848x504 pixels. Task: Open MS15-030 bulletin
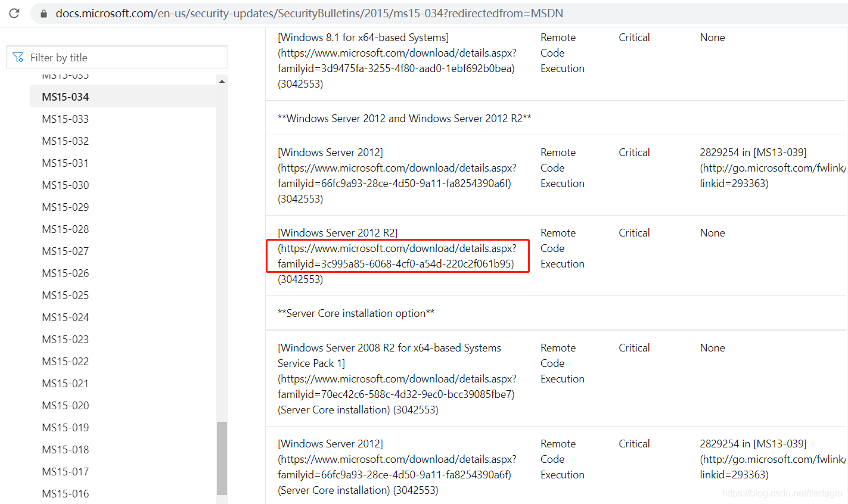(65, 185)
